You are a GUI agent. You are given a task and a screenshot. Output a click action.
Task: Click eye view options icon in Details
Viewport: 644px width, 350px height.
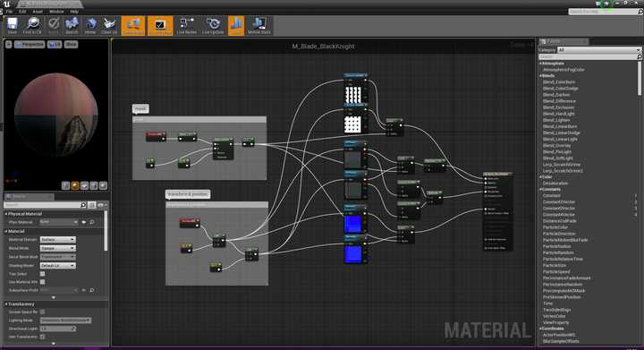[x=101, y=205]
